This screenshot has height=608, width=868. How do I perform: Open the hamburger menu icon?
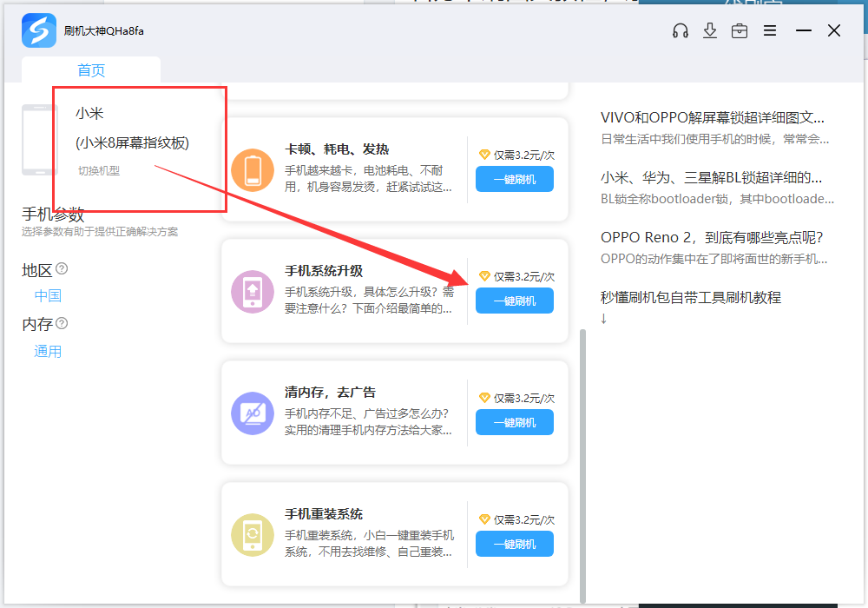coord(769,30)
